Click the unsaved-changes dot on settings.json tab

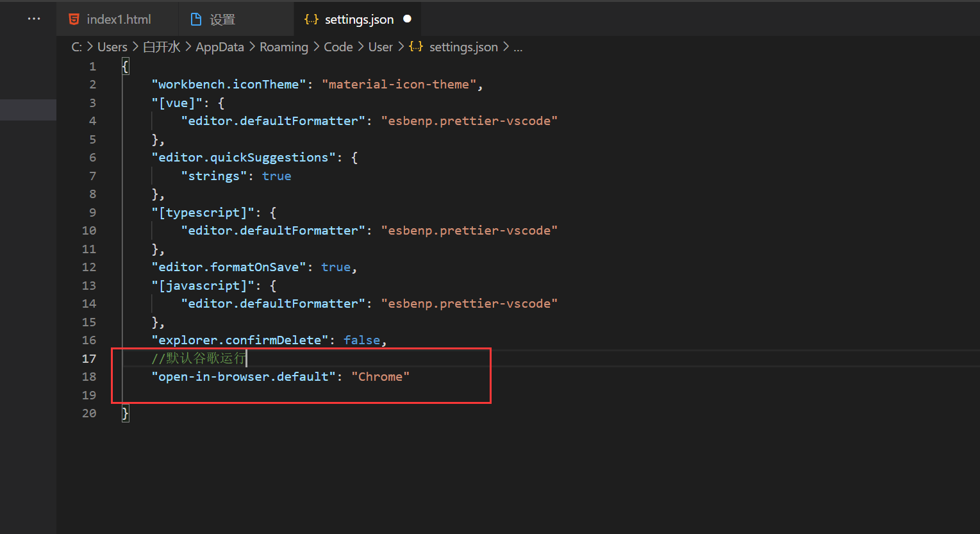tap(407, 19)
